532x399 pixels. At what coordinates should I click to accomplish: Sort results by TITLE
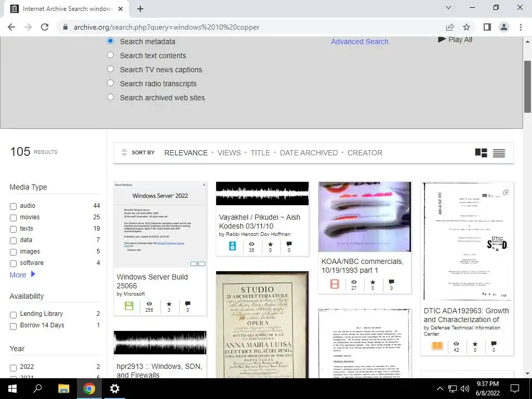point(260,153)
